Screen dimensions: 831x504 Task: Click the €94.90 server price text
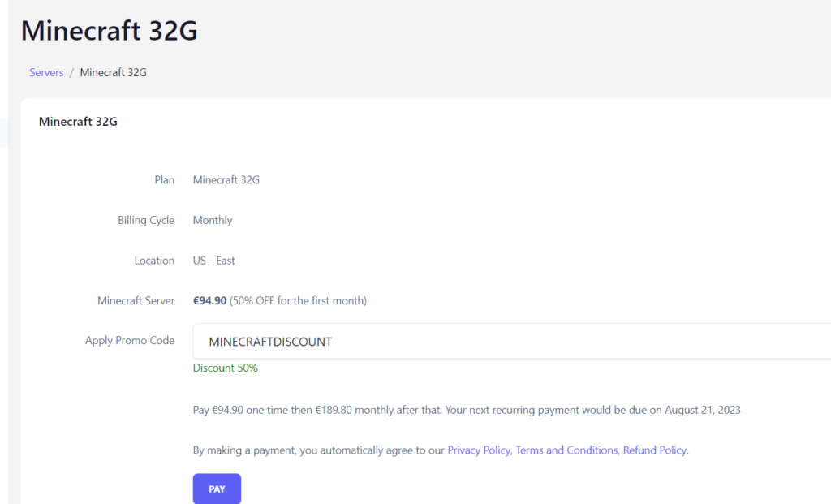click(209, 300)
